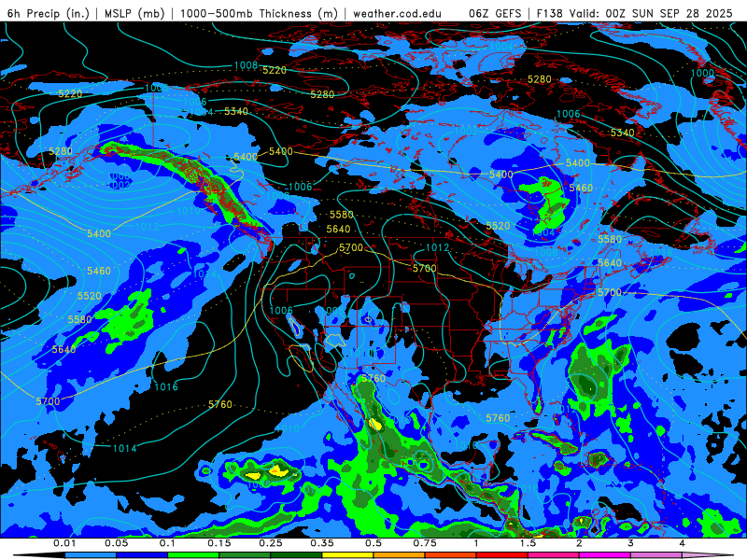Click the '1014' isobar label near Hawaii
The height and width of the screenshot is (560, 747).
(125, 448)
